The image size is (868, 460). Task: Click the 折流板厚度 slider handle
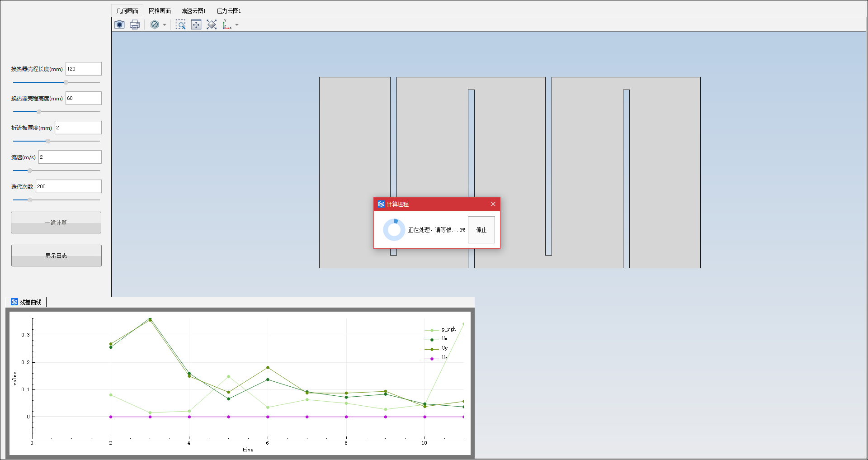(48, 141)
